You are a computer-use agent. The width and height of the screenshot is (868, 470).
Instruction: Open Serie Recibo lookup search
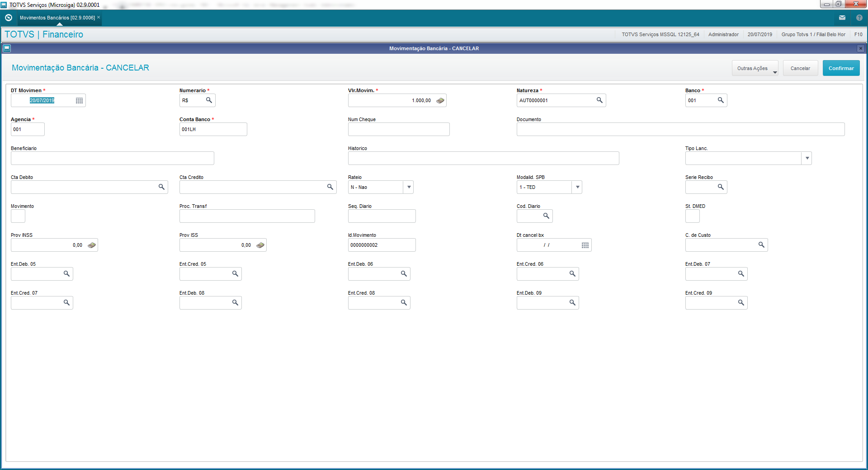(721, 187)
